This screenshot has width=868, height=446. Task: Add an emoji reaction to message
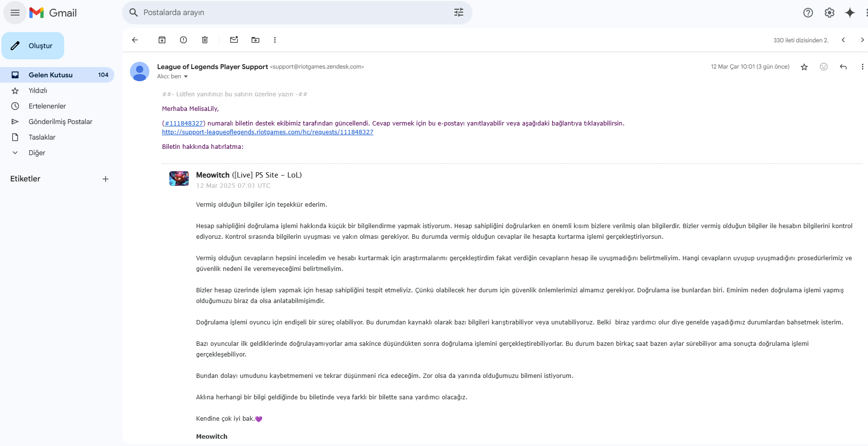pos(824,67)
